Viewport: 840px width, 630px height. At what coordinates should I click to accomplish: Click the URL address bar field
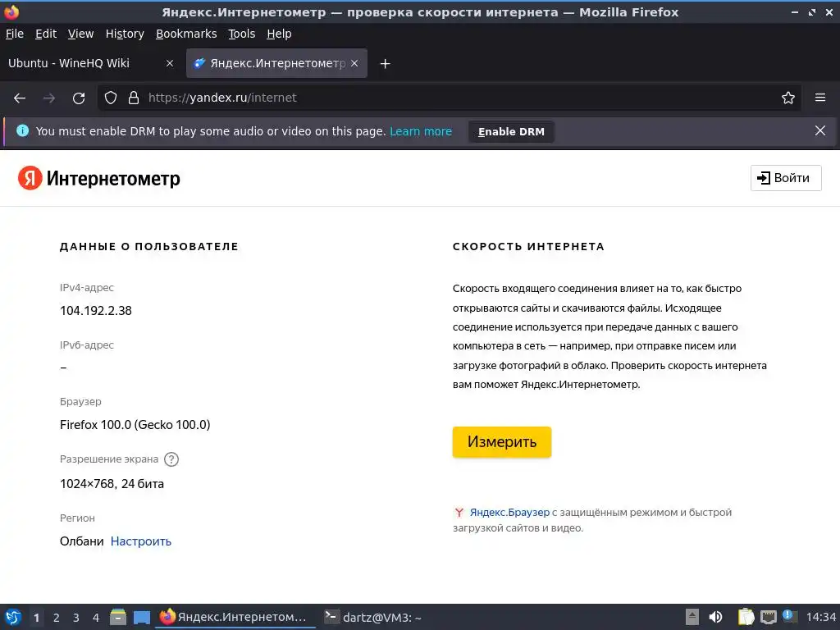coord(450,98)
